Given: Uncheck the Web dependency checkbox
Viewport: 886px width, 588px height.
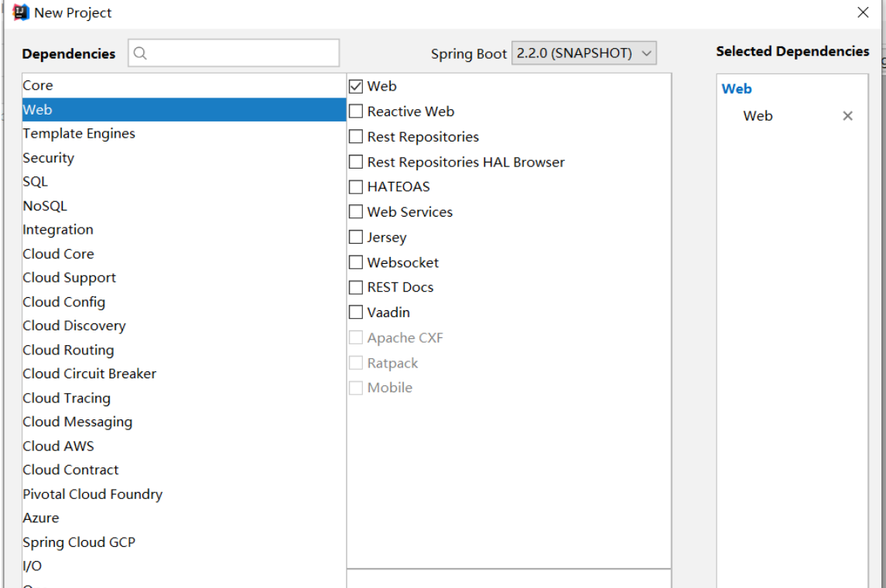Looking at the screenshot, I should [356, 87].
